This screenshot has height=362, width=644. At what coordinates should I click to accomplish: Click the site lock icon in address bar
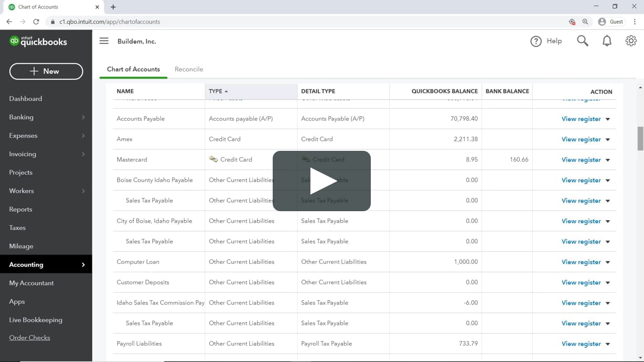click(x=52, y=22)
